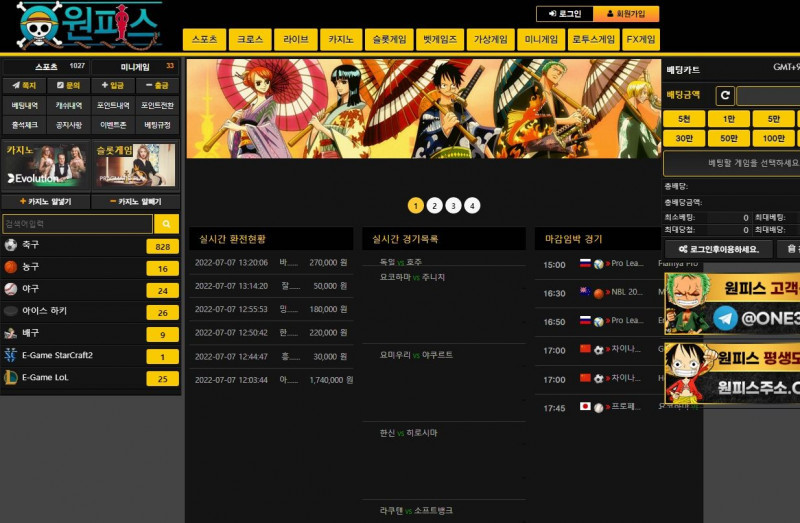The width and height of the screenshot is (800, 523).
Task: Go to banner slide 2
Action: pos(434,205)
